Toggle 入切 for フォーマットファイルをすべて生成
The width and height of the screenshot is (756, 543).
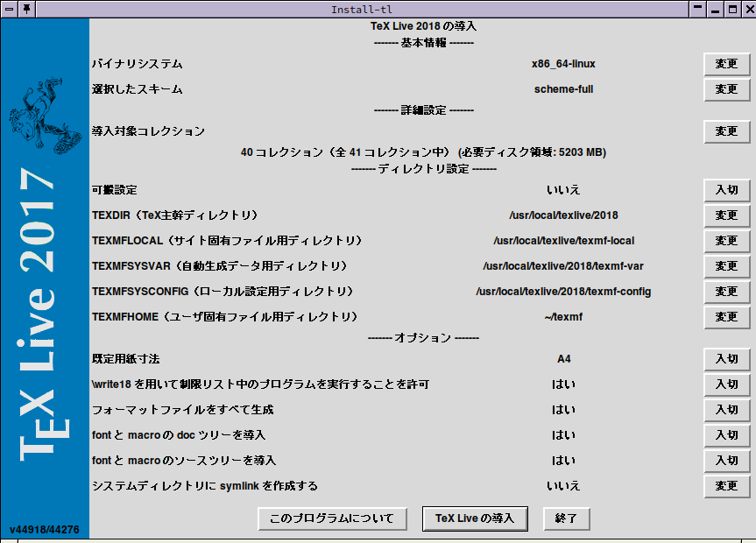pyautogui.click(x=726, y=409)
